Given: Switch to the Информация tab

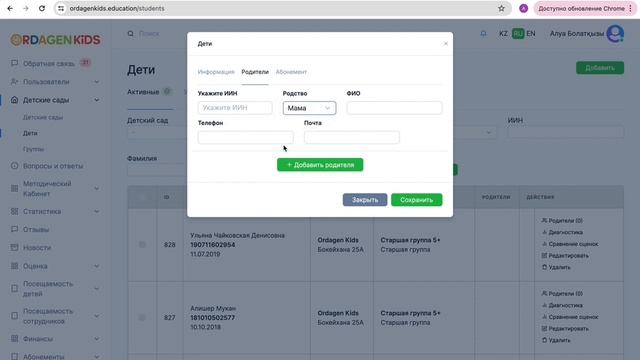Looking at the screenshot, I should coord(216,72).
